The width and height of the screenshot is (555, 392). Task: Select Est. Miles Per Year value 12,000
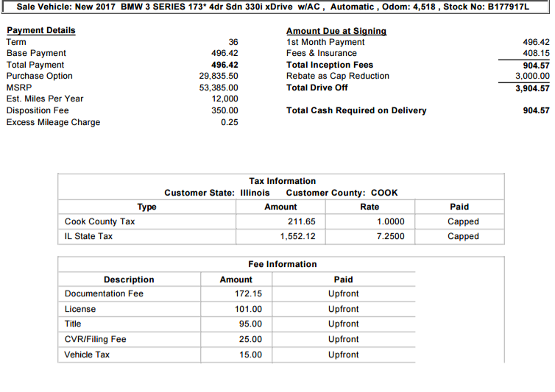(x=225, y=99)
